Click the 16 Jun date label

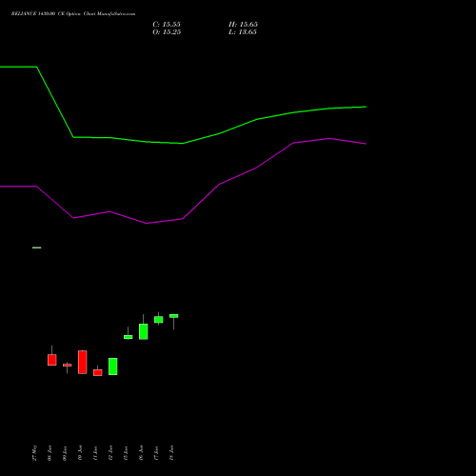tap(141, 453)
